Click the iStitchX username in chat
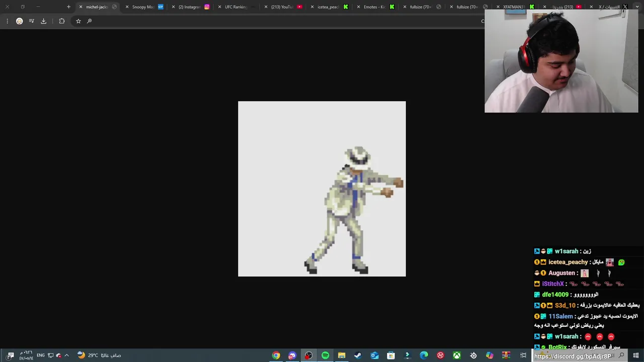The height and width of the screenshot is (362, 644). point(553,284)
